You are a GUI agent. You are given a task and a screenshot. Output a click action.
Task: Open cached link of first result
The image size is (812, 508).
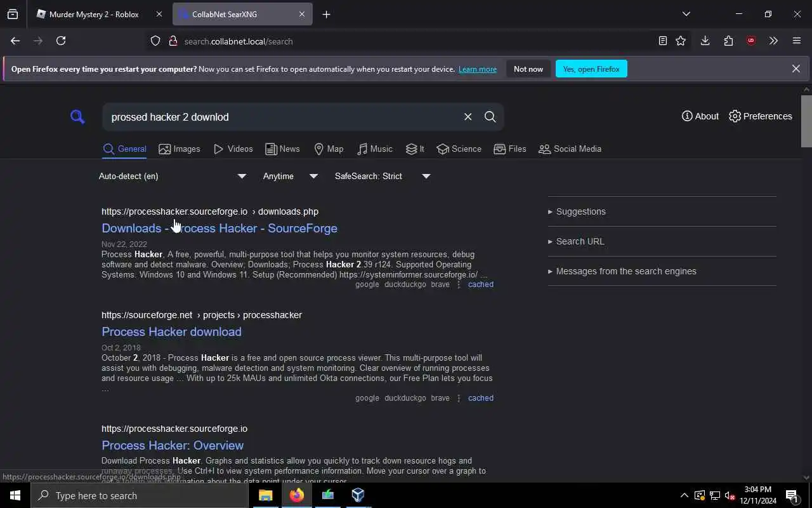(480, 284)
